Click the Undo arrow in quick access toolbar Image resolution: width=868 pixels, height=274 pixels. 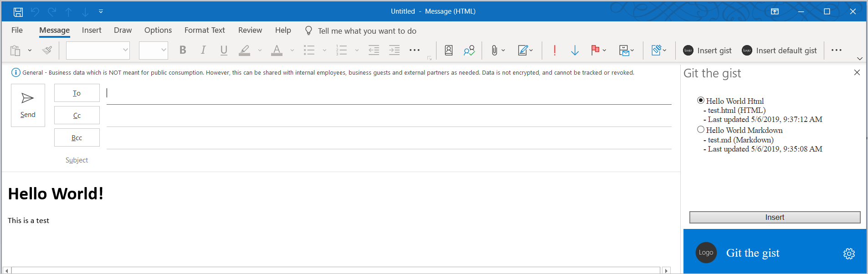[35, 12]
